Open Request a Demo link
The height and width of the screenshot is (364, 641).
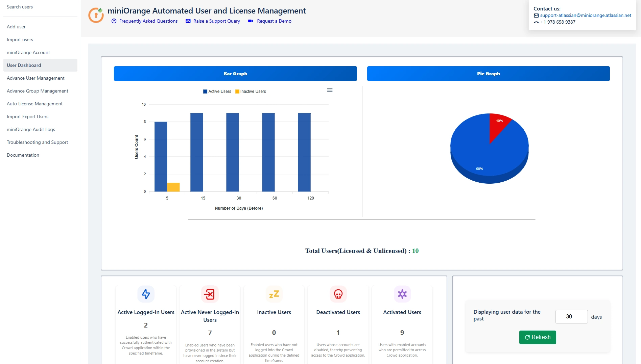pos(274,21)
